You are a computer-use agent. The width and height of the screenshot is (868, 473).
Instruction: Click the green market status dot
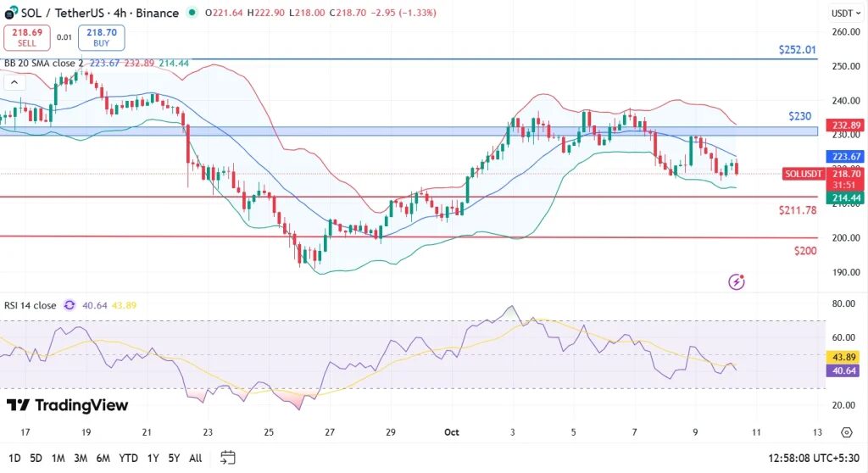click(x=192, y=13)
